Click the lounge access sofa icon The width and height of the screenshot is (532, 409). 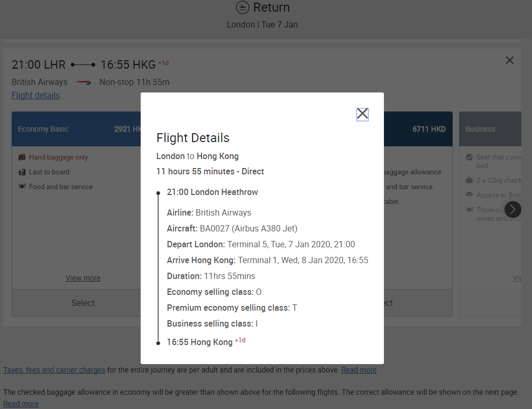pos(469,194)
